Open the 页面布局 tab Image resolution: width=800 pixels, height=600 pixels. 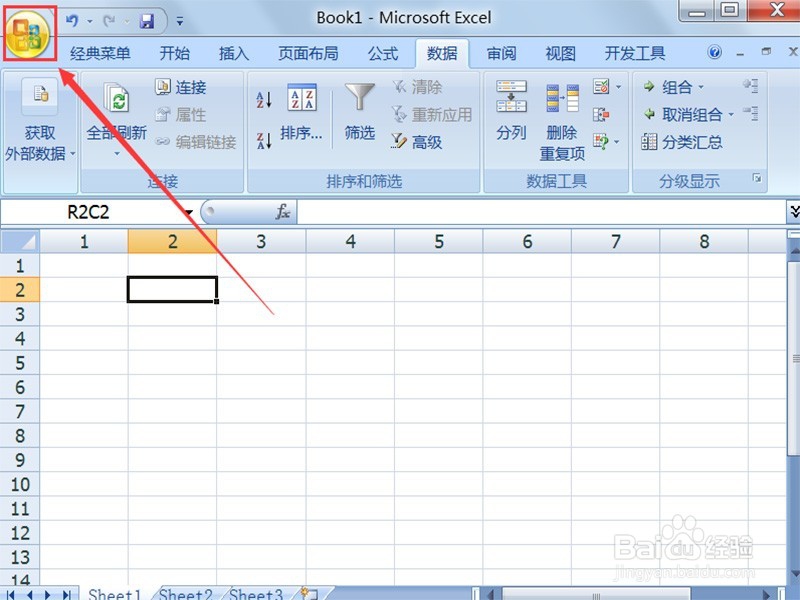pos(308,54)
